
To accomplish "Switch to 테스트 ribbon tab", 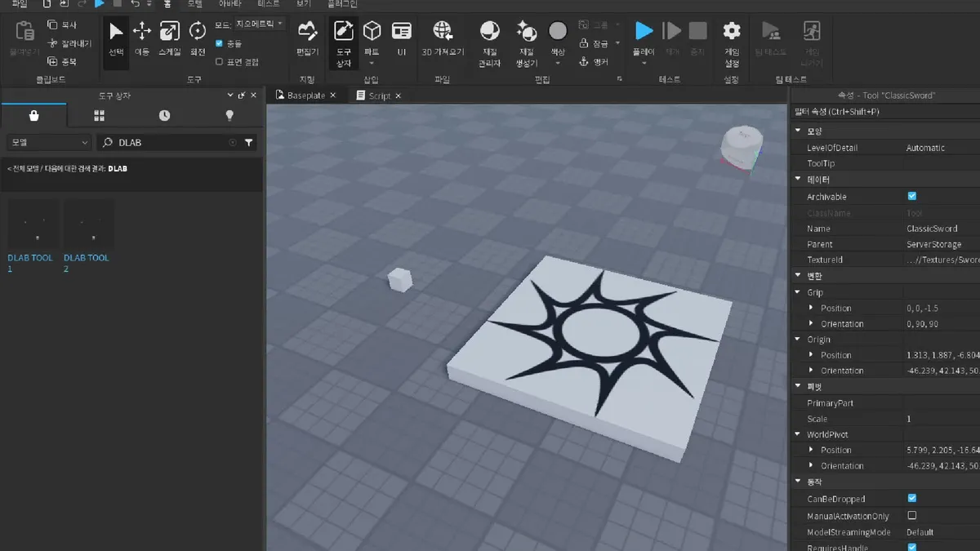I will (x=268, y=4).
